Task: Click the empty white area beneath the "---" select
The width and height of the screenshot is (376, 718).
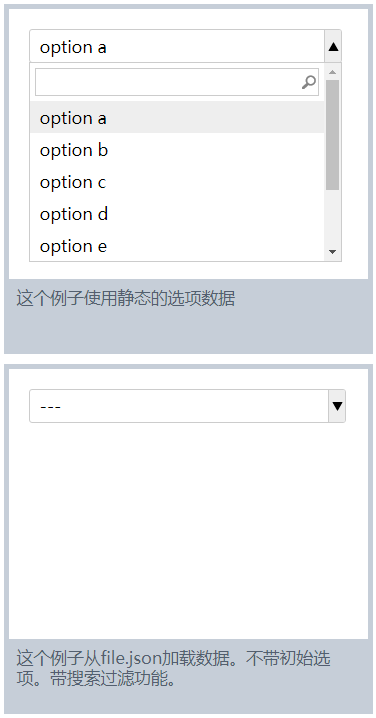Action: (x=188, y=529)
